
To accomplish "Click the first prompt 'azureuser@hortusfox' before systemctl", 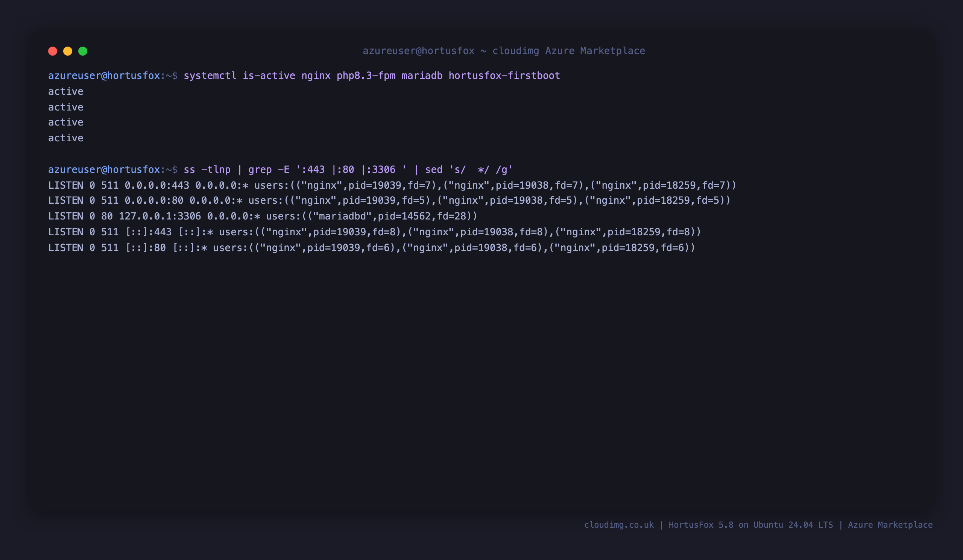I will tap(104, 76).
